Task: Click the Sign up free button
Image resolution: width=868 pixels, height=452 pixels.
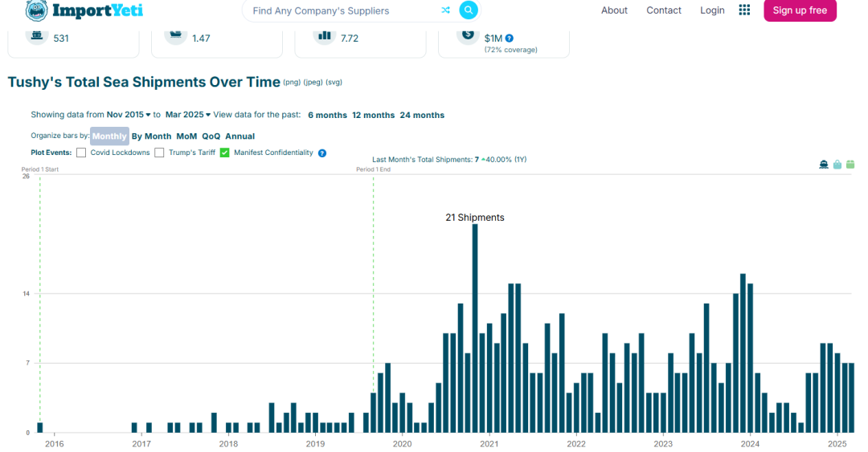Action: point(799,10)
